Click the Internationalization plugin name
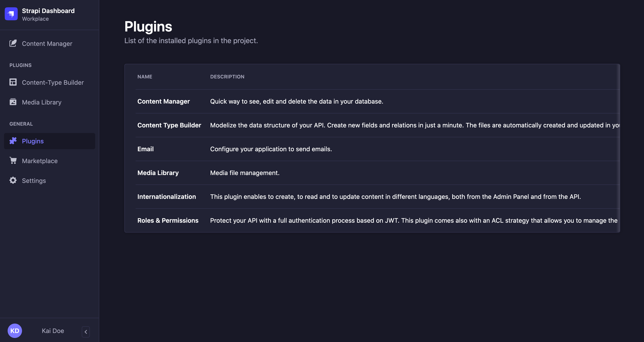 (166, 197)
